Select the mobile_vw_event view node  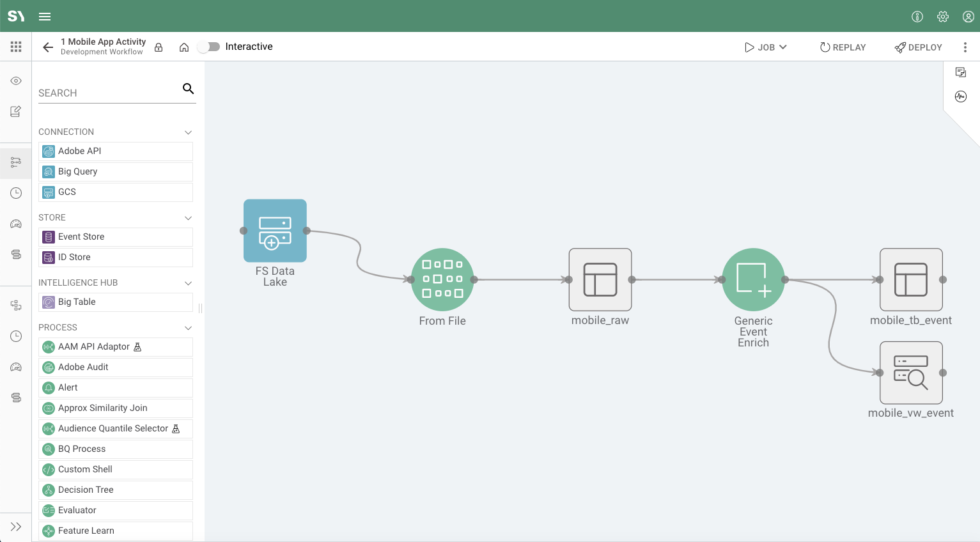pyautogui.click(x=911, y=373)
